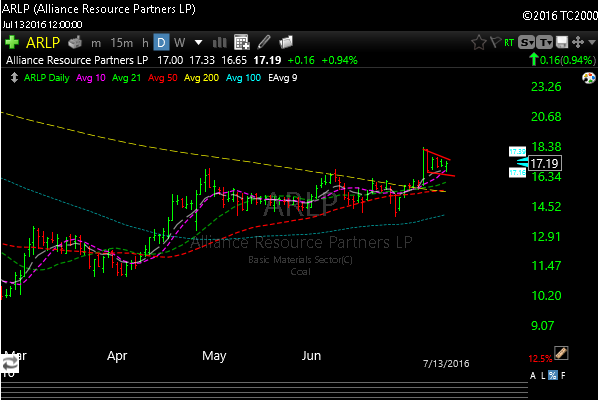598x400 pixels.
Task: Click the 17.19 current price label
Action: (x=544, y=163)
